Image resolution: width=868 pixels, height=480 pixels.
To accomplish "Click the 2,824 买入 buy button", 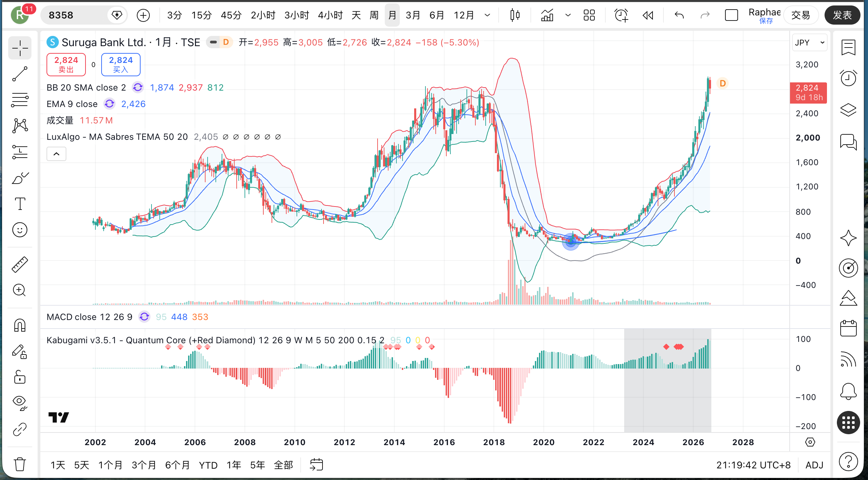I will coord(121,65).
